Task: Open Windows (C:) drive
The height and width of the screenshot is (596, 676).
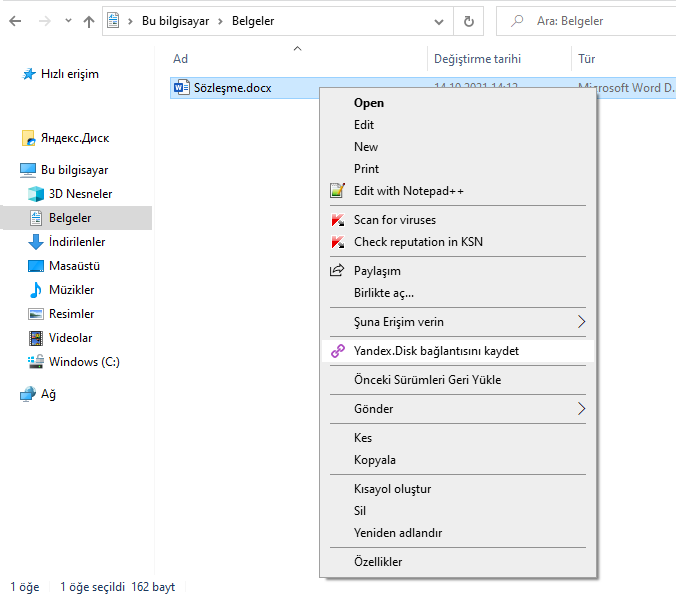Action: click(84, 361)
